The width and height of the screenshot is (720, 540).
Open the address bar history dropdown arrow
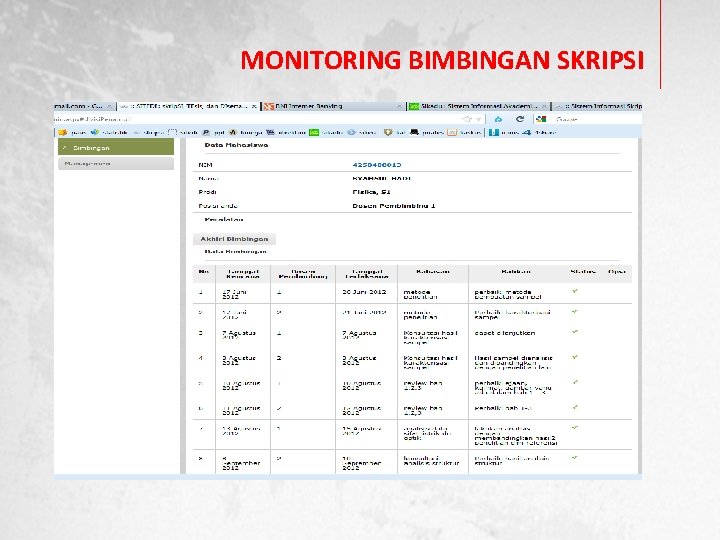478,119
